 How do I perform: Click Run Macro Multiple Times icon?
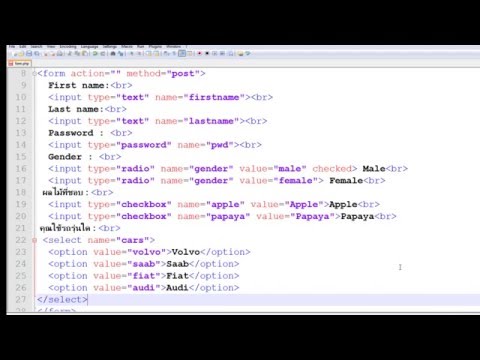pyautogui.click(x=222, y=53)
